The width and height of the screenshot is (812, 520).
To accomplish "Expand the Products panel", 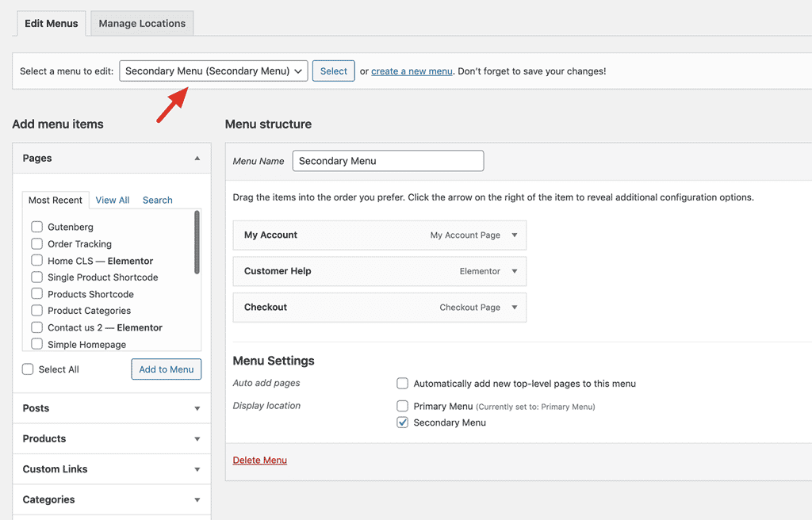I will [111, 438].
